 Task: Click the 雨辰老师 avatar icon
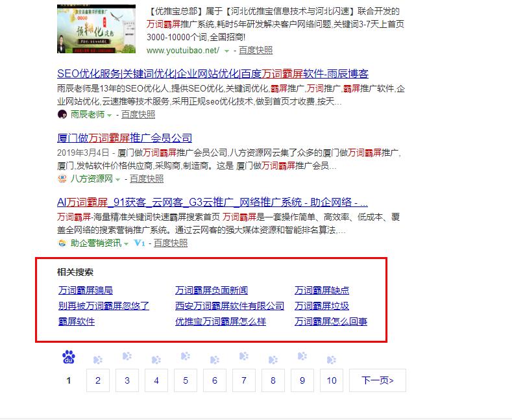tap(62, 115)
